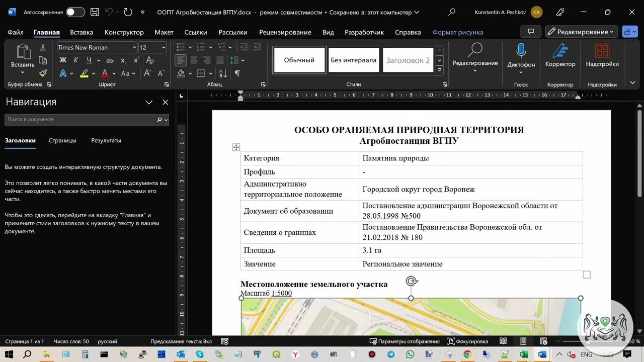Select the Format Painter brush
Viewport: 644px width, 362px height.
point(43,73)
